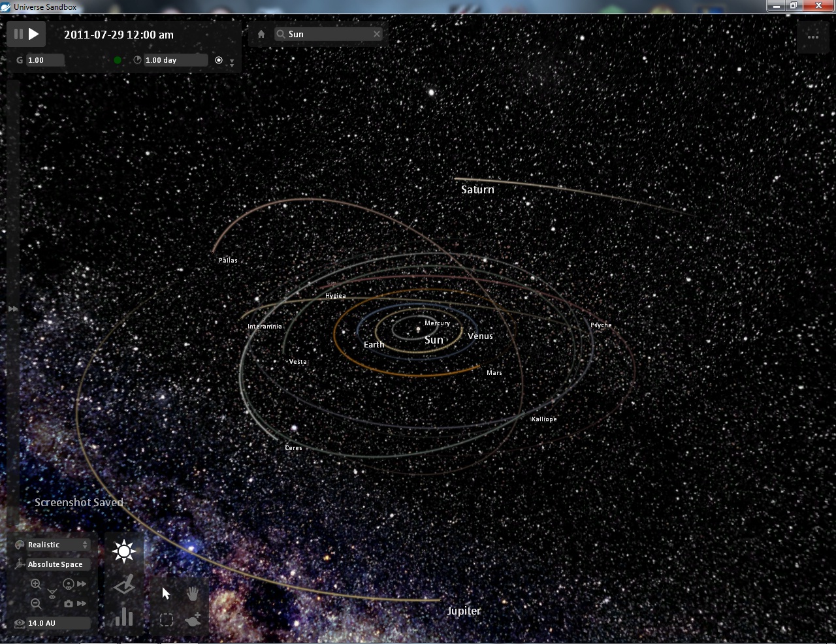Click the zoom out magnifier icon
836x644 pixels.
point(36,604)
